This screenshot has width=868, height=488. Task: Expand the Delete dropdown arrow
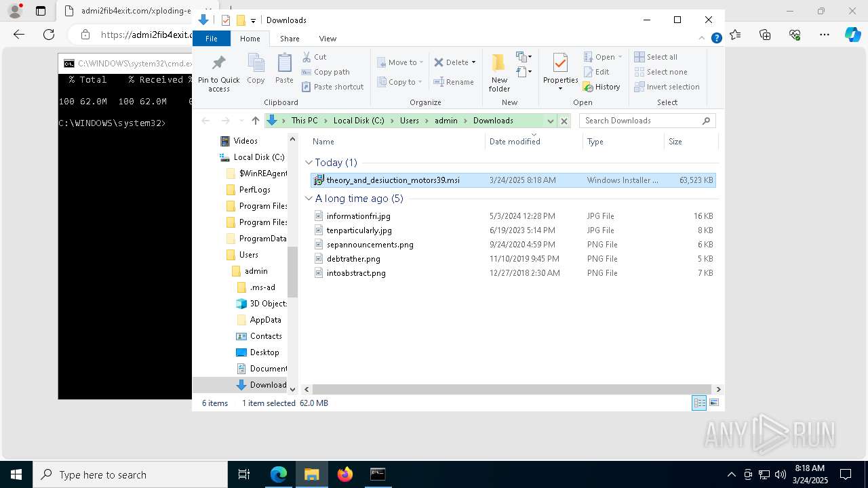pyautogui.click(x=473, y=62)
